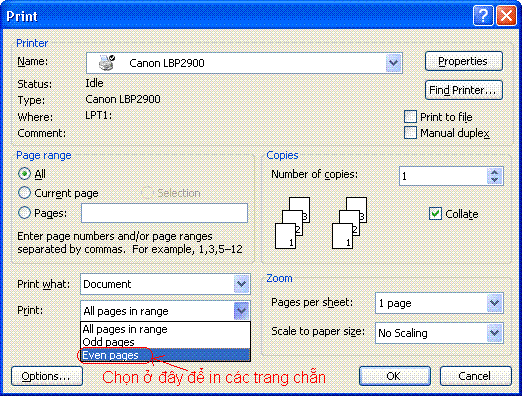Choose Odd pages from the list
The image size is (522, 398).
166,342
